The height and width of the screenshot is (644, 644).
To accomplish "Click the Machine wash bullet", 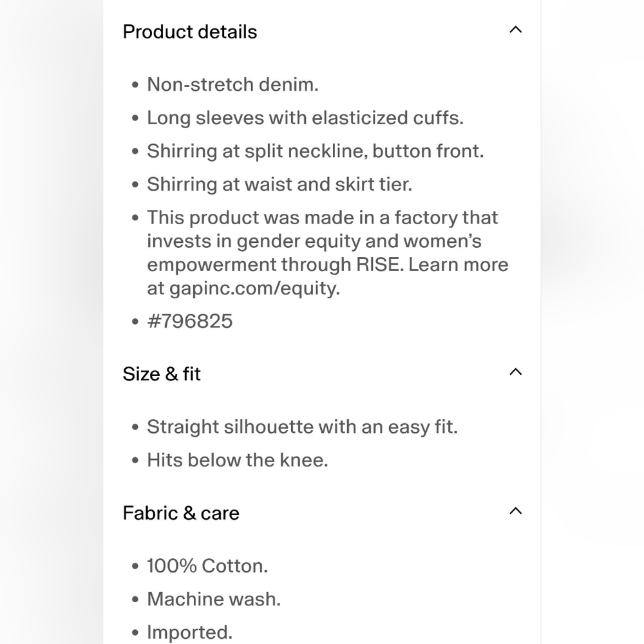I will (214, 599).
